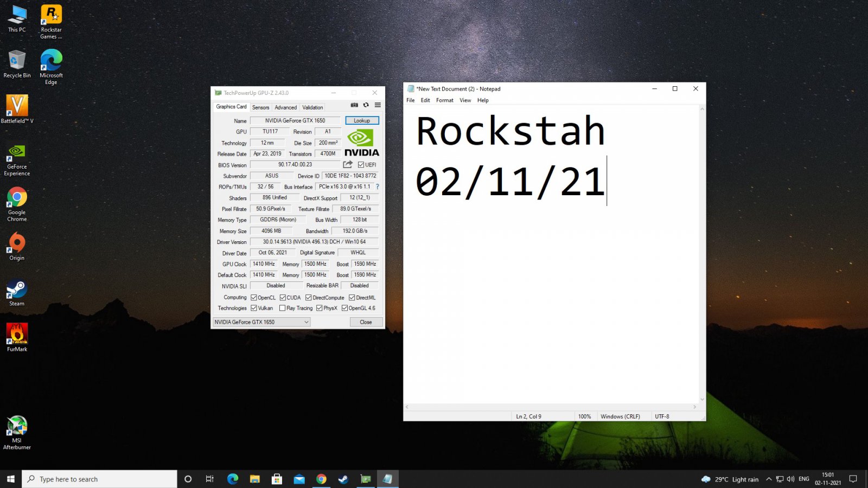Click Notepad horizontal scrollbar right arrow
The width and height of the screenshot is (868, 488).
[694, 407]
